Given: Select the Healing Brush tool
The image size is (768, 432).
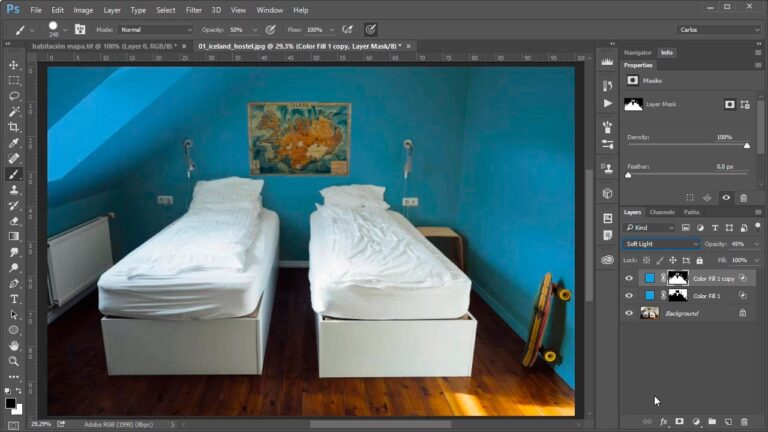Looking at the screenshot, I should point(14,158).
